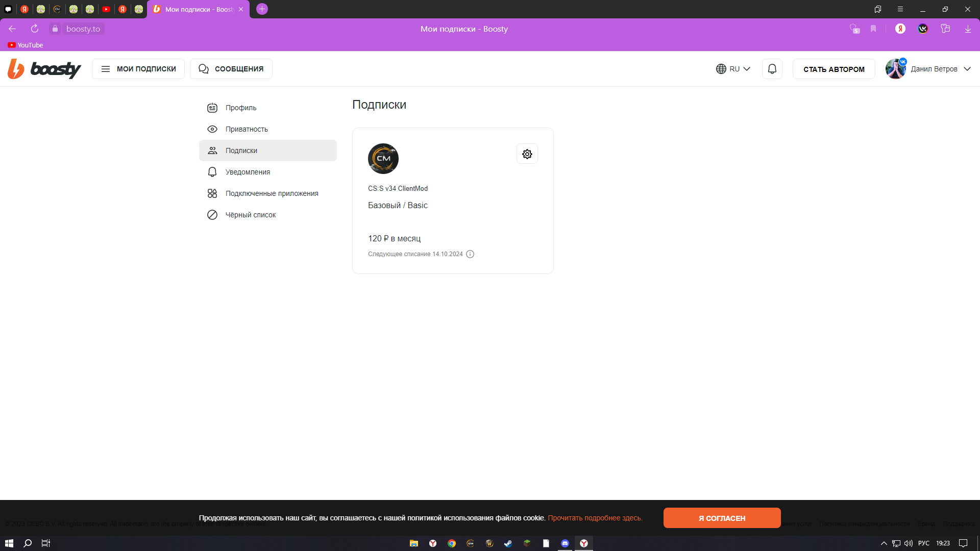Click the browser bookmark icon
Viewport: 980px width, 551px height.
[873, 29]
